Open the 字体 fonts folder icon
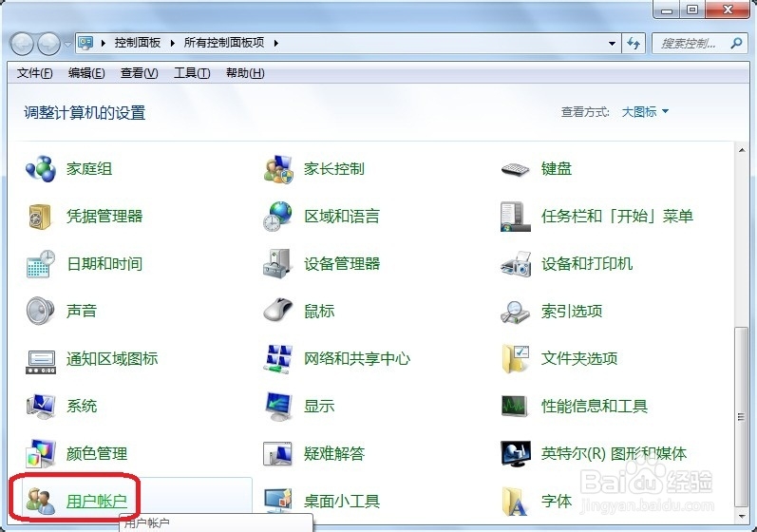The height and width of the screenshot is (532, 757). click(515, 501)
